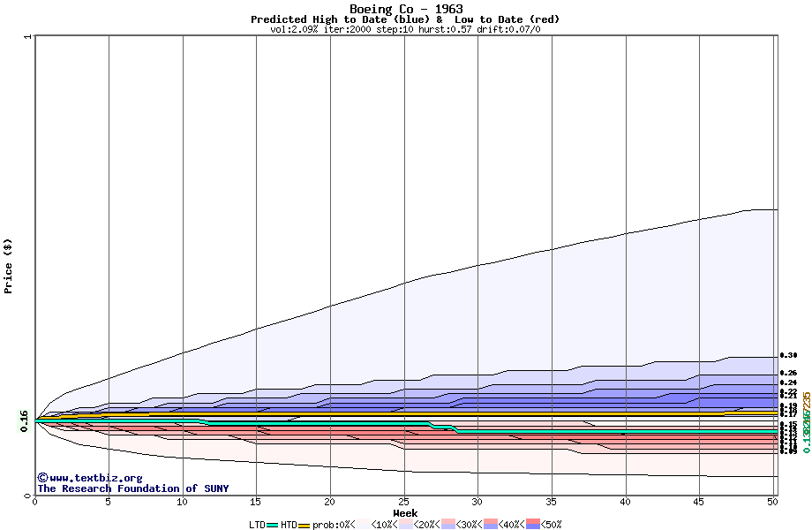Click week tick label "25"

404,502
